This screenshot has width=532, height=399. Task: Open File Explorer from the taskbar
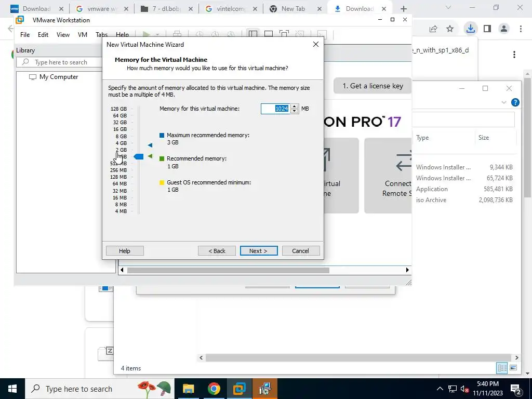pyautogui.click(x=188, y=389)
